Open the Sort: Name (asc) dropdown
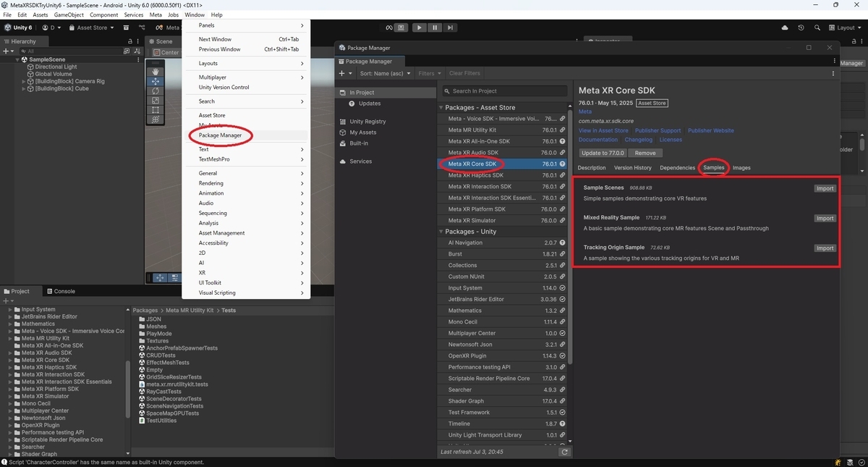 coord(386,73)
